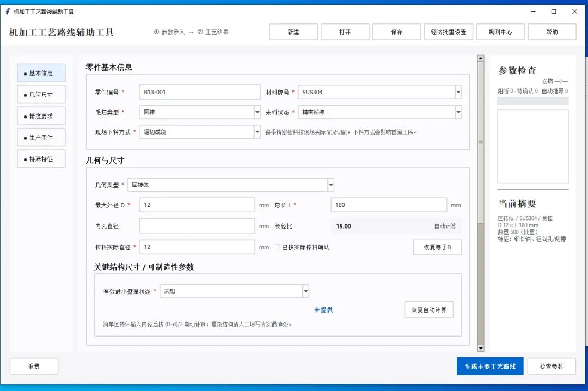This screenshot has height=391, width=588.
Task: Click summary 特征：细长轴、径向孔/侧槽
Action: pyautogui.click(x=532, y=239)
